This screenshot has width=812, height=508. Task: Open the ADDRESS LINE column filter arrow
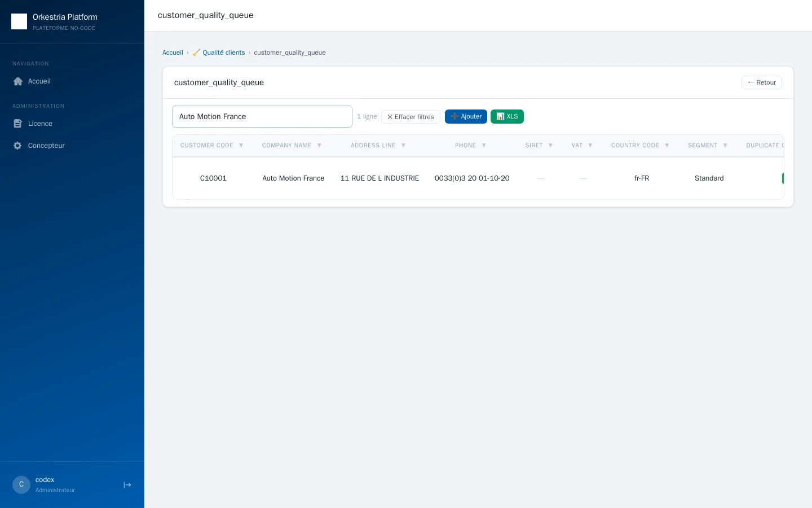[x=403, y=146]
